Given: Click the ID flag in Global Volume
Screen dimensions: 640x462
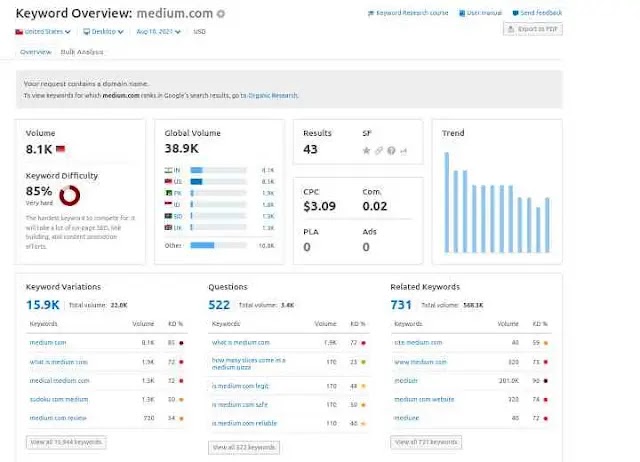Looking at the screenshot, I should (168, 204).
